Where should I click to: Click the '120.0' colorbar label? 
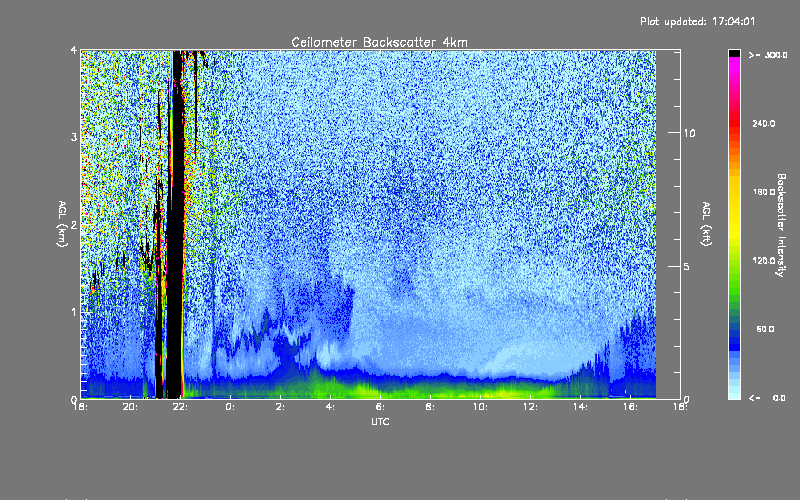[764, 260]
